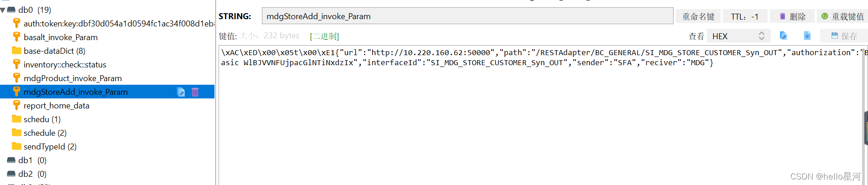Click the trash icon on mdgStoreAdd_invoke_Param row

pyautogui.click(x=195, y=92)
